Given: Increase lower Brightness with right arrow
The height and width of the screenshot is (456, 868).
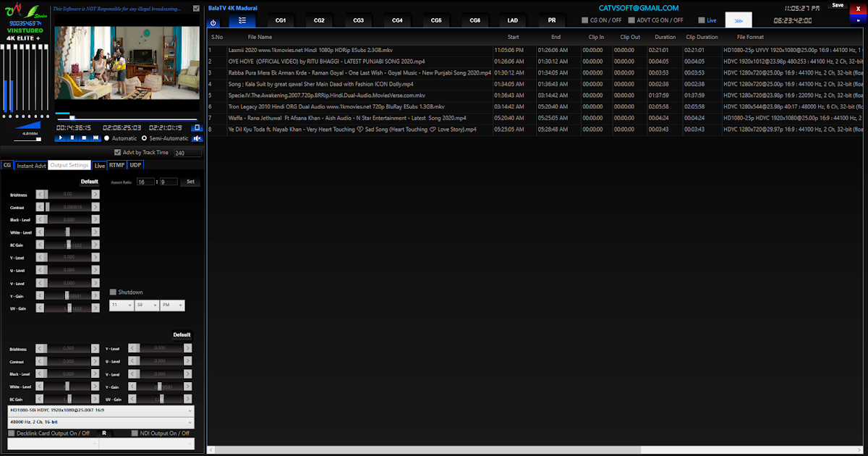Looking at the screenshot, I should click(96, 348).
